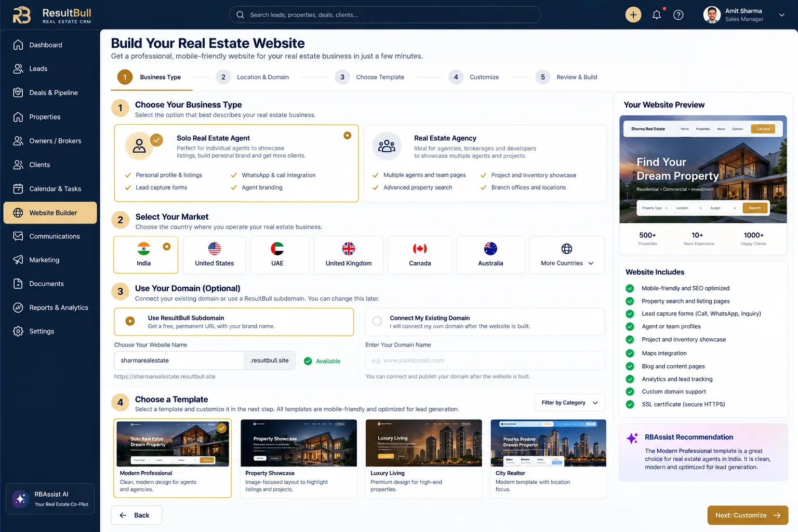
Task: Click the RBAssist Recommendation sparkle icon
Action: click(x=632, y=438)
